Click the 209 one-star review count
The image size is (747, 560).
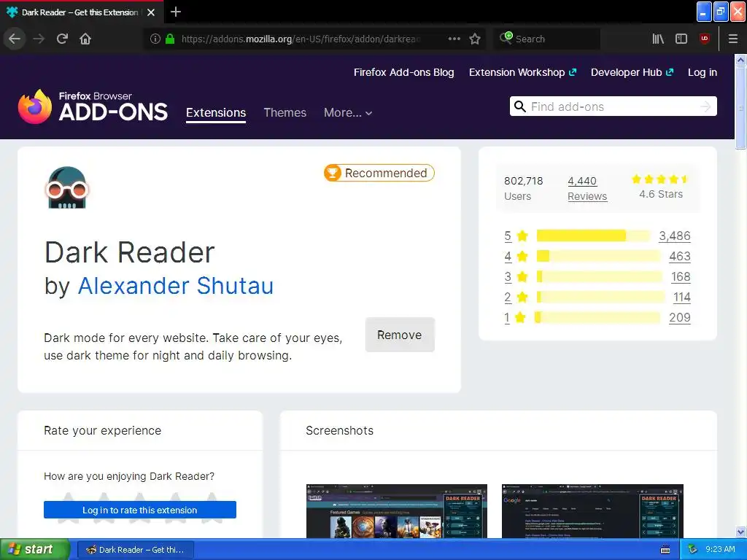[x=680, y=318]
